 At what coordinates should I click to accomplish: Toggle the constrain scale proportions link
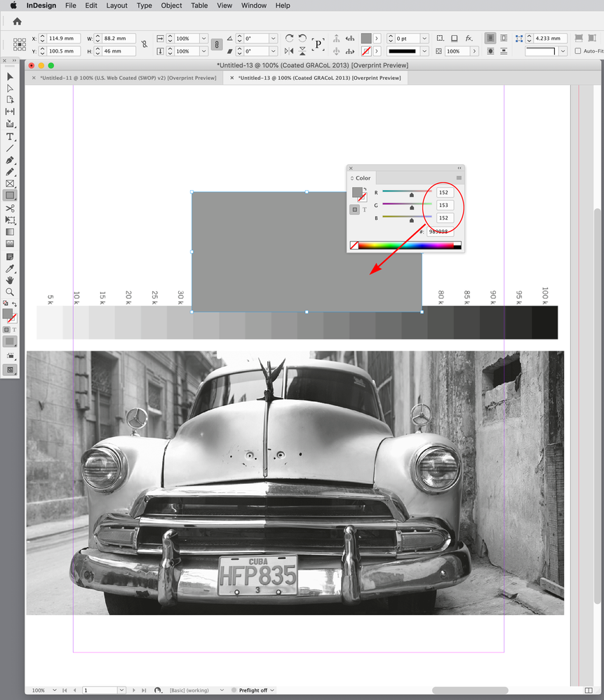point(217,44)
